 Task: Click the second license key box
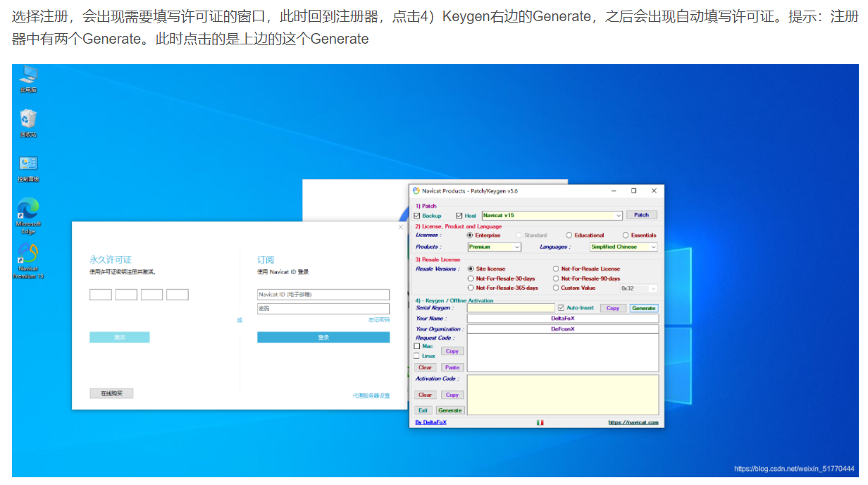point(126,295)
